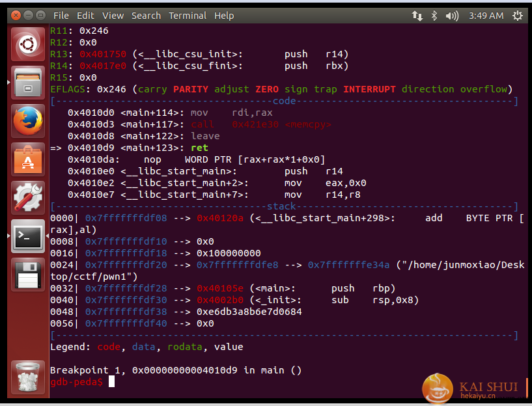This screenshot has height=406, width=532.
Task: Show the clock calendar at 3:49 AM
Action: (x=486, y=16)
